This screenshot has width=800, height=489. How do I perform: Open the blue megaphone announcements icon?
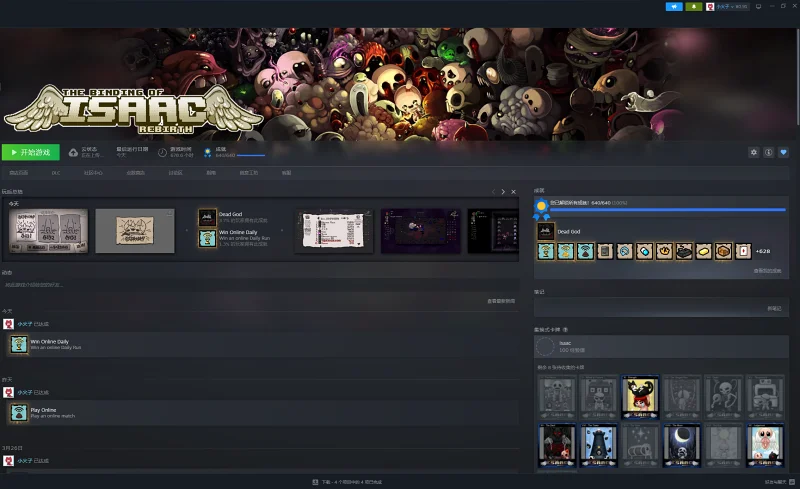click(x=674, y=7)
